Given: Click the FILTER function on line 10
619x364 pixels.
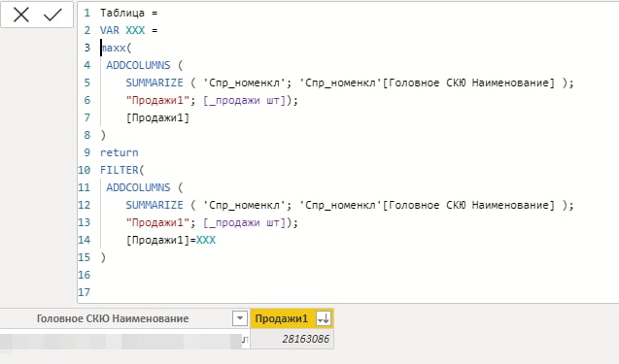Looking at the screenshot, I should coord(120,170).
